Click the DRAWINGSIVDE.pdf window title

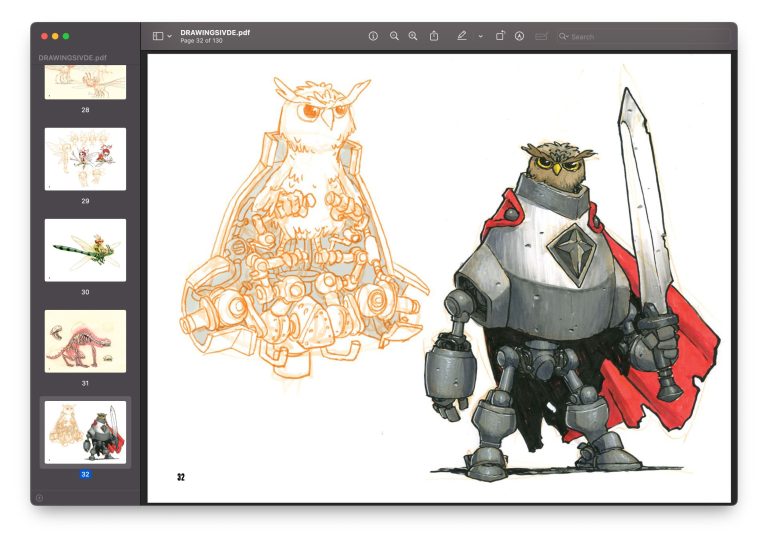point(215,32)
